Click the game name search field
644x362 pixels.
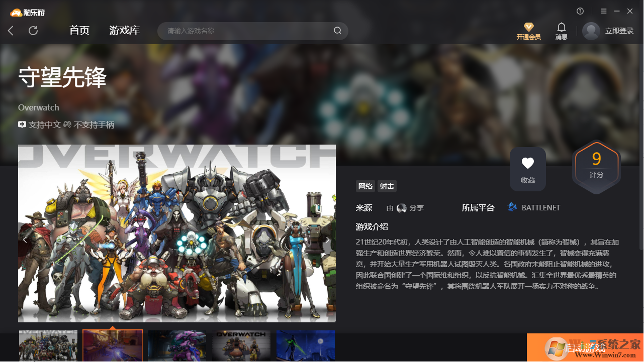236,31
